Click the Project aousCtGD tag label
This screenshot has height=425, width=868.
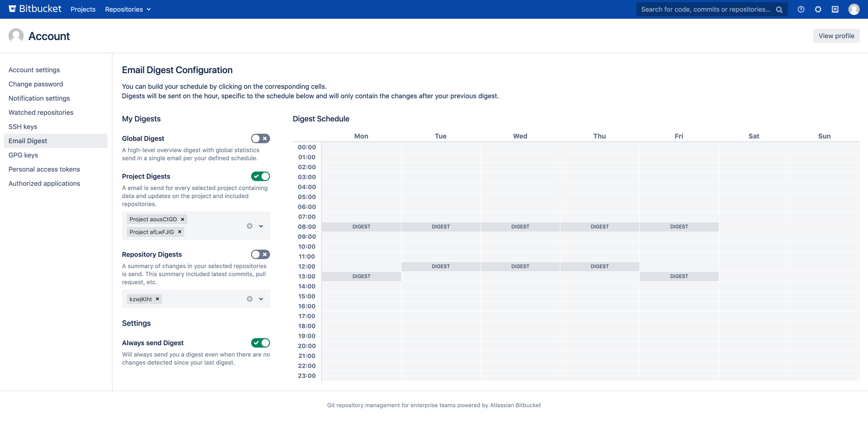153,219
